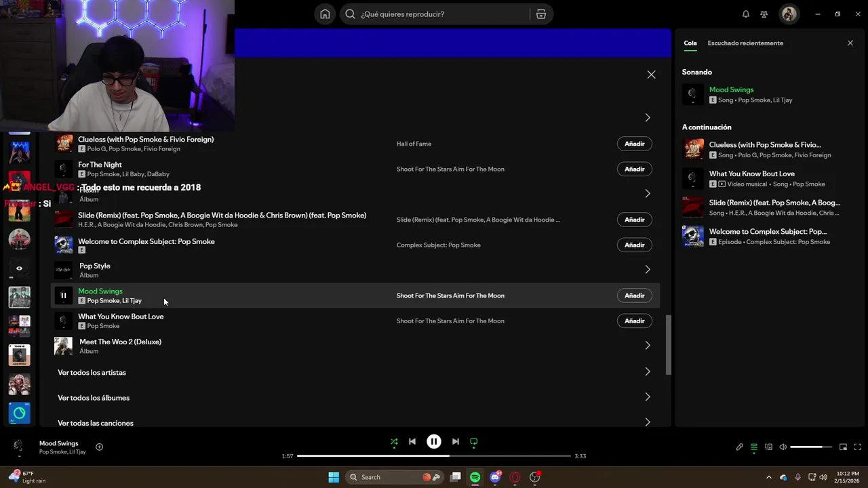The height and width of the screenshot is (488, 868).
Task: Open the notifications bell
Action: (x=746, y=14)
